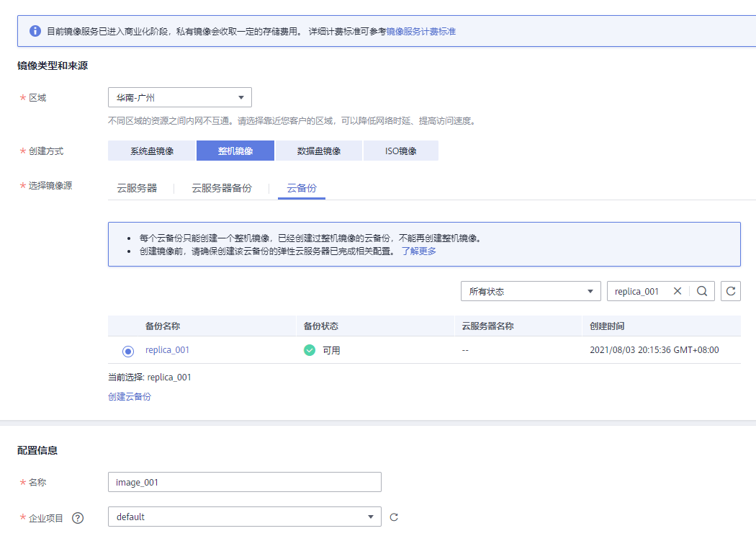Expand the 所有状态 status filter

(x=531, y=291)
